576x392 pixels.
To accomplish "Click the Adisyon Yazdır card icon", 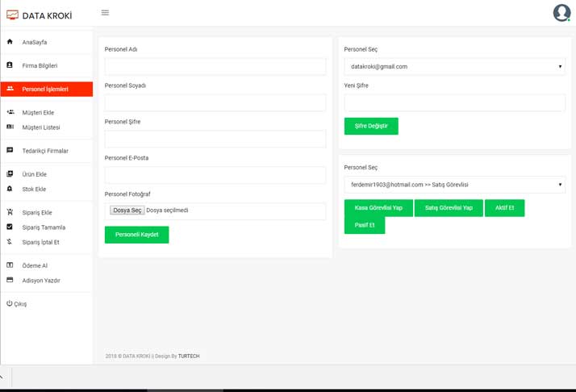I will 10,280.
